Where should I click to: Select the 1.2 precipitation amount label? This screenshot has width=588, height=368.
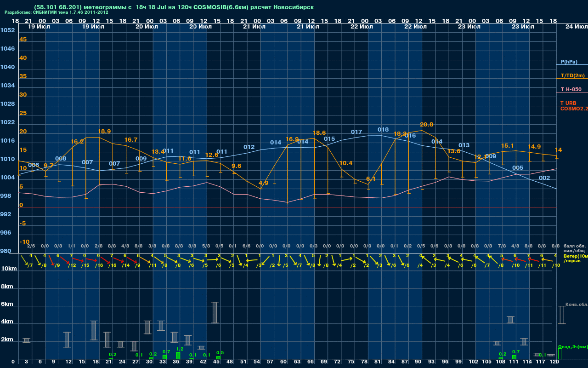(x=180, y=349)
